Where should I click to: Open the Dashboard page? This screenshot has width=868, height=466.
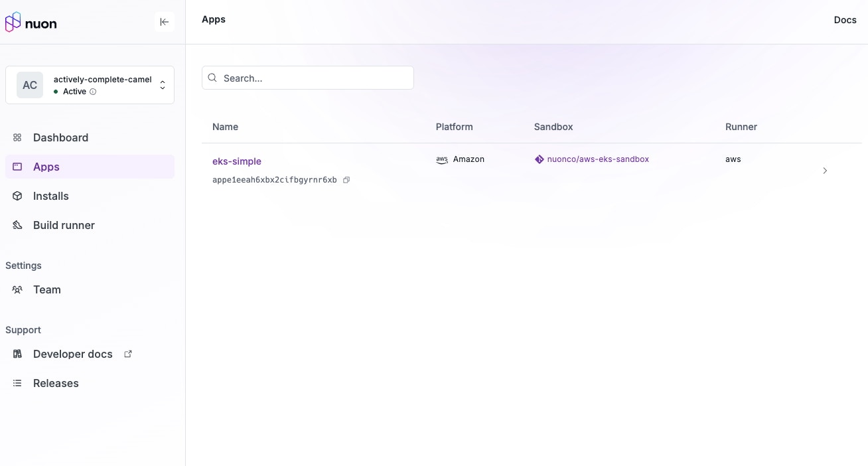tap(90, 137)
